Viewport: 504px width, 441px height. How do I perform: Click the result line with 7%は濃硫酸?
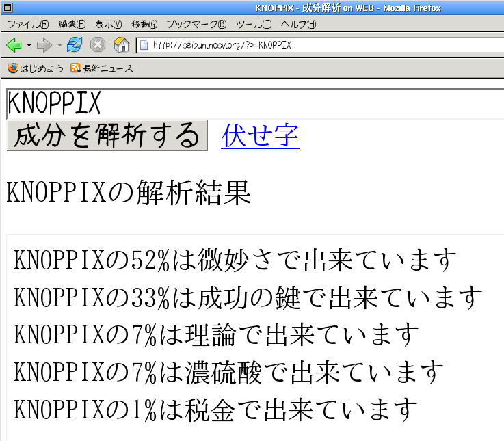(228, 372)
